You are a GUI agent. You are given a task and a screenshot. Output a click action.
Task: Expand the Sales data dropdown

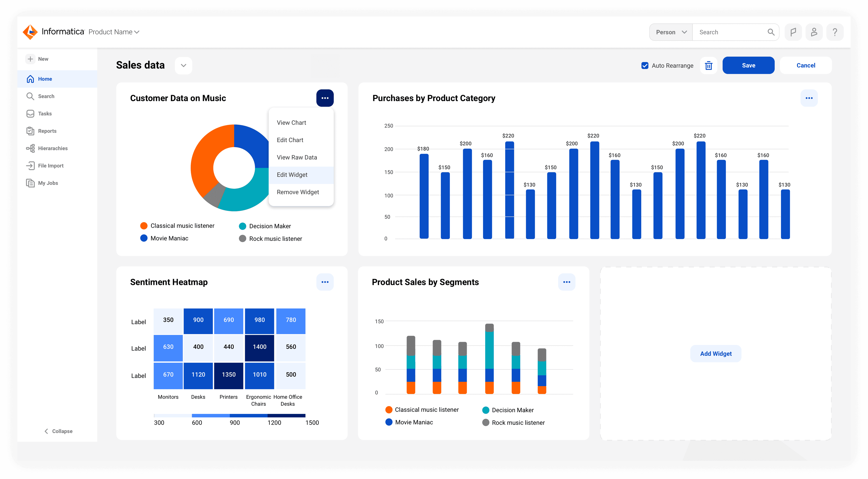coord(183,65)
